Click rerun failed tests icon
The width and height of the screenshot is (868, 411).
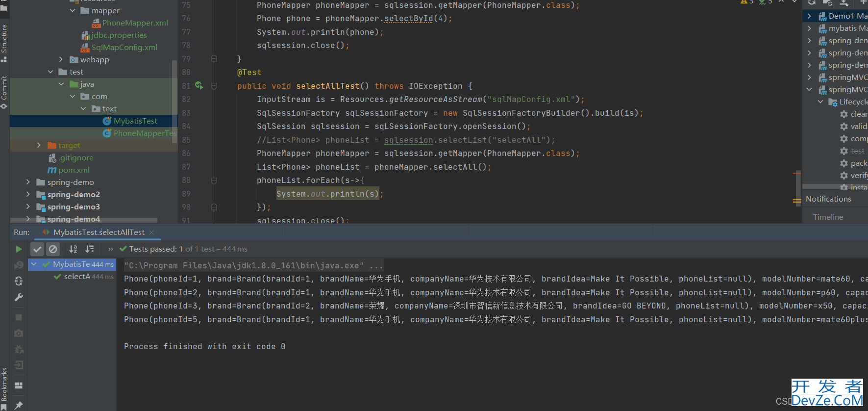point(19,265)
